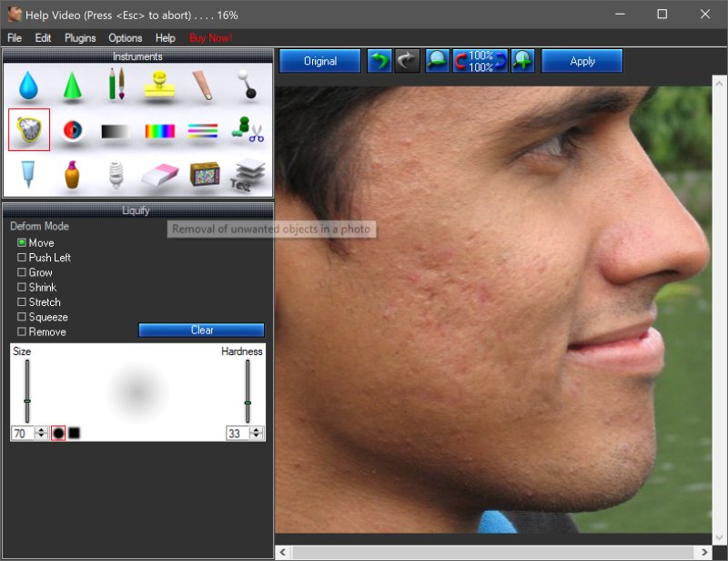Select the blue water drop blur tool
This screenshot has width=728, height=561.
click(28, 85)
